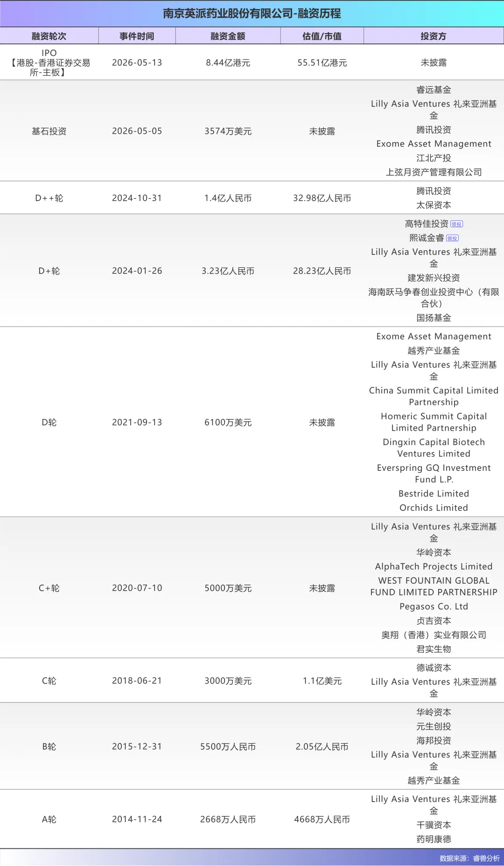Click investor 江北产投
The width and height of the screenshot is (504, 866).
tap(434, 158)
